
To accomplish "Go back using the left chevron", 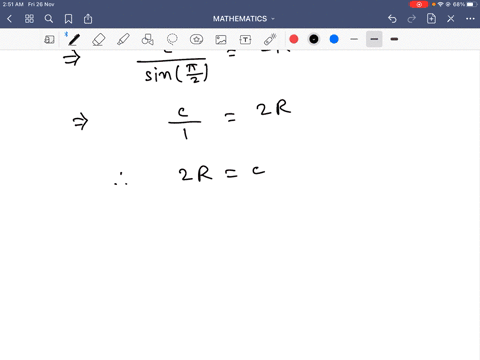I will tap(9, 19).
